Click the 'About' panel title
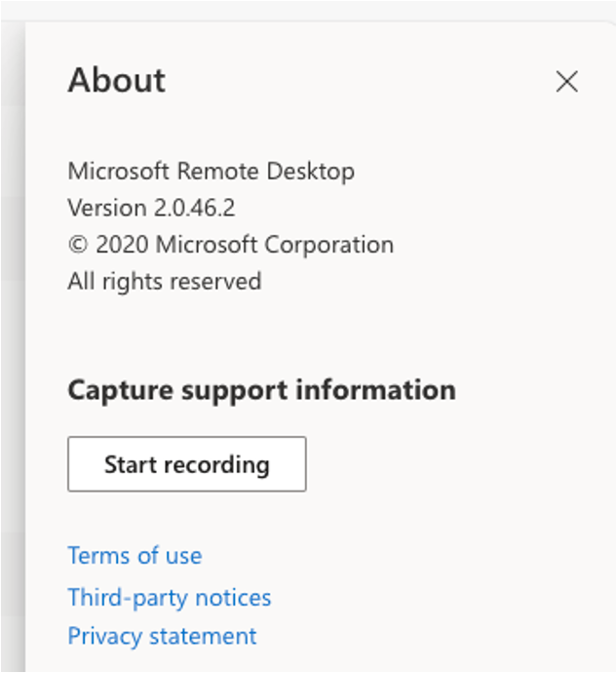This screenshot has width=616, height=673. [x=117, y=80]
